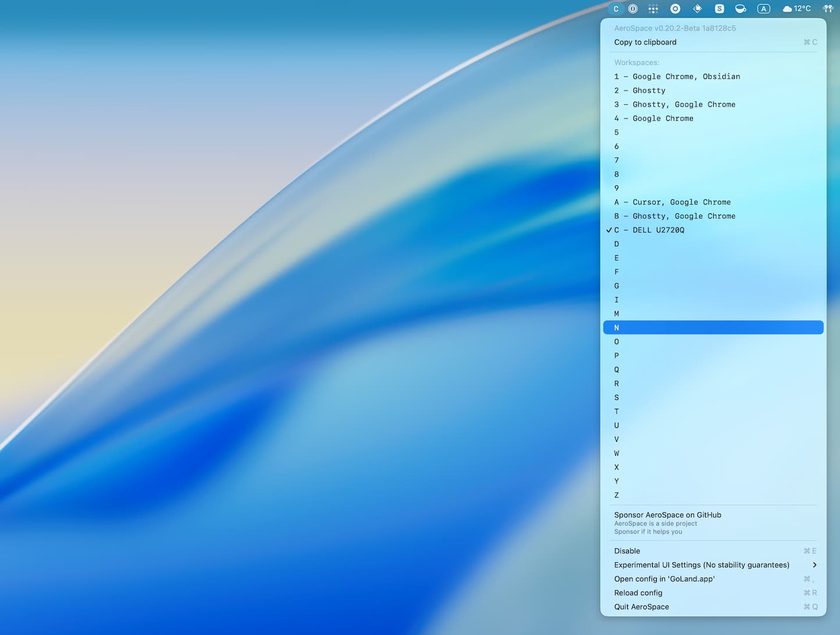
Task: Check the weather via the 12°C icon
Action: (x=796, y=9)
